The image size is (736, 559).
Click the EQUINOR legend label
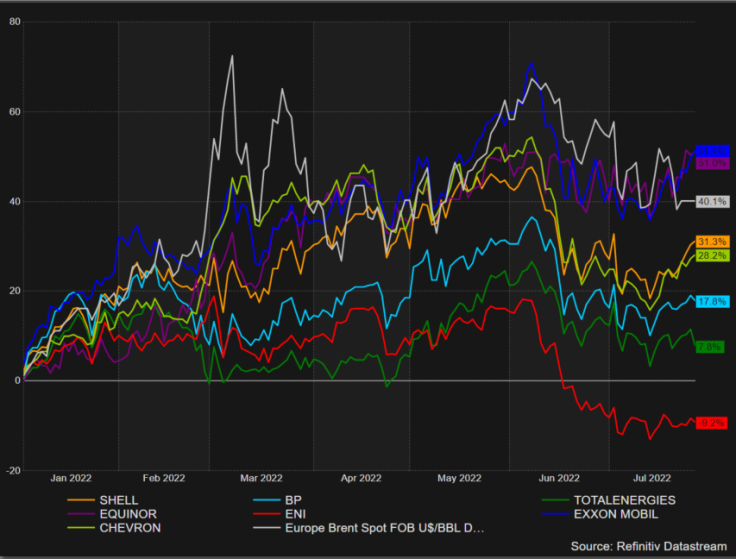128,514
